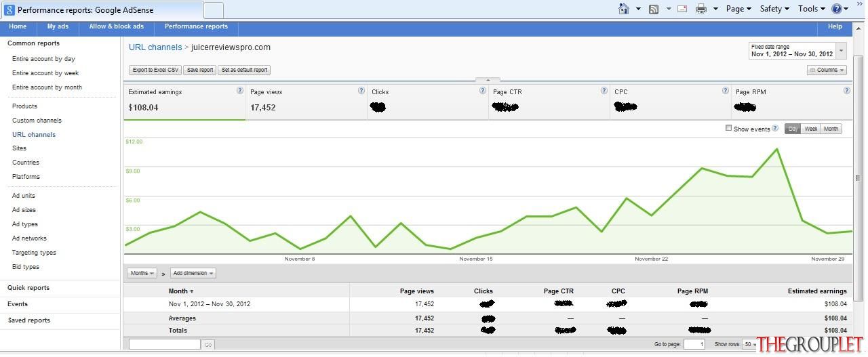Open the Allow & block ads tab
The image size is (868, 357).
point(117,27)
